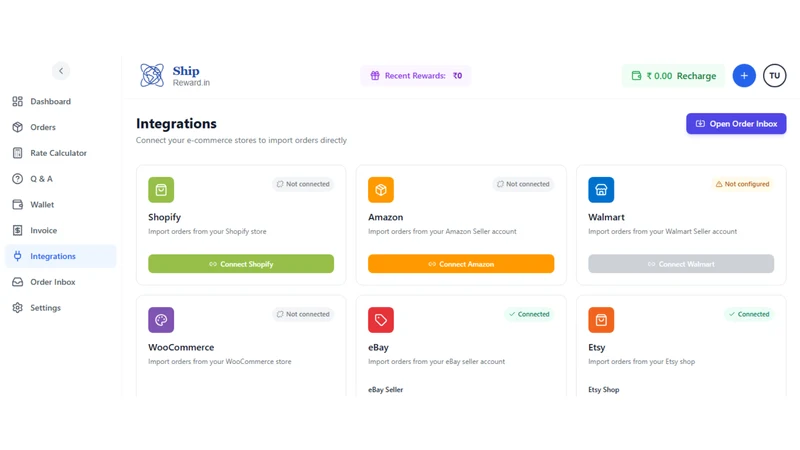
Task: Go to Orders in the sidebar
Action: [x=61, y=127]
